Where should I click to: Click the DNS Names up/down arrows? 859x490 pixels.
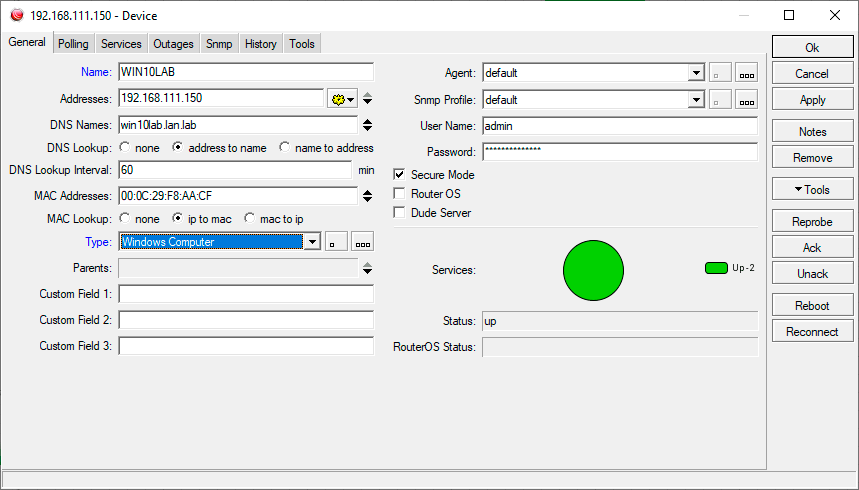[x=368, y=125]
